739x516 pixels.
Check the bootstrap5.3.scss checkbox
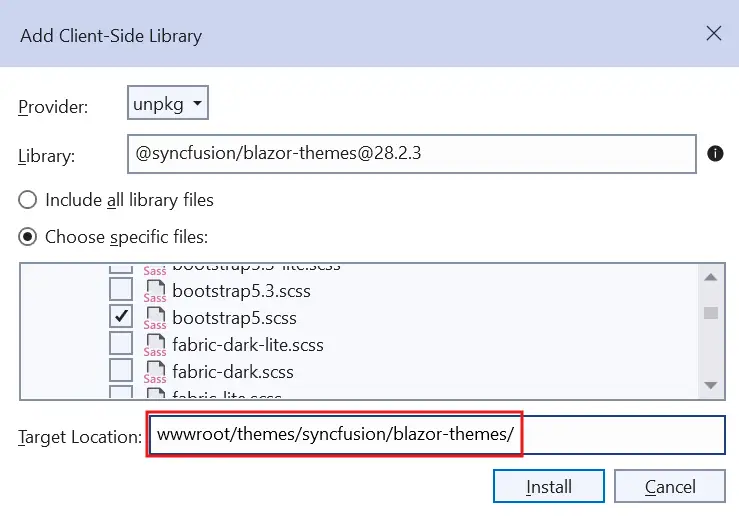(x=121, y=291)
